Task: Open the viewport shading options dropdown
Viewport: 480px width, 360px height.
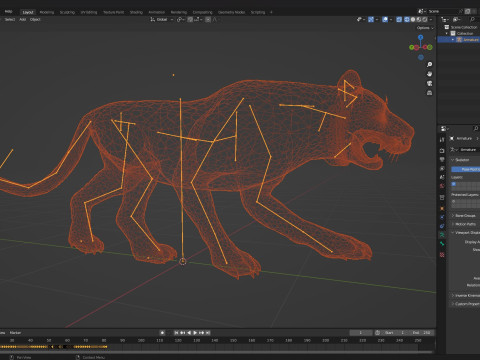Action: (x=431, y=20)
